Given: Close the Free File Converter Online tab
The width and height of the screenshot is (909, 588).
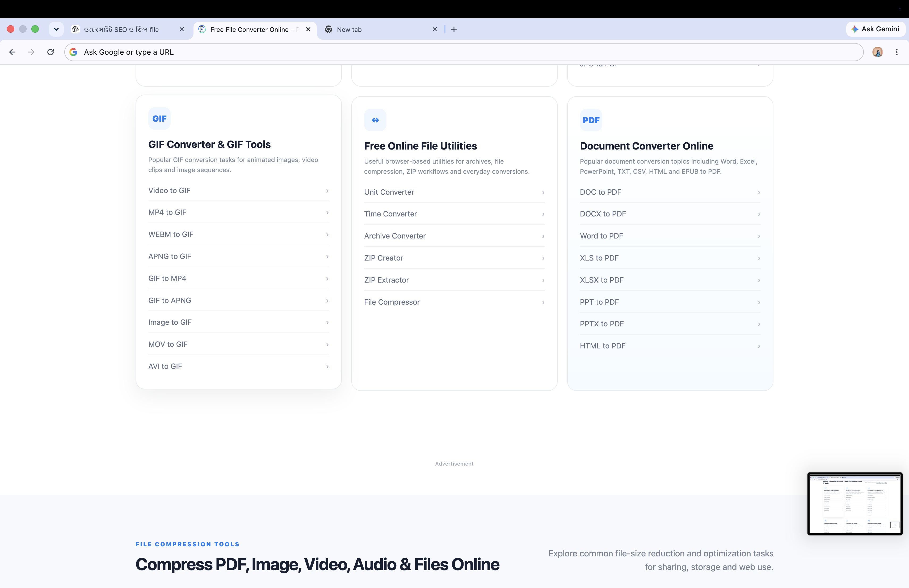Looking at the screenshot, I should click(308, 29).
